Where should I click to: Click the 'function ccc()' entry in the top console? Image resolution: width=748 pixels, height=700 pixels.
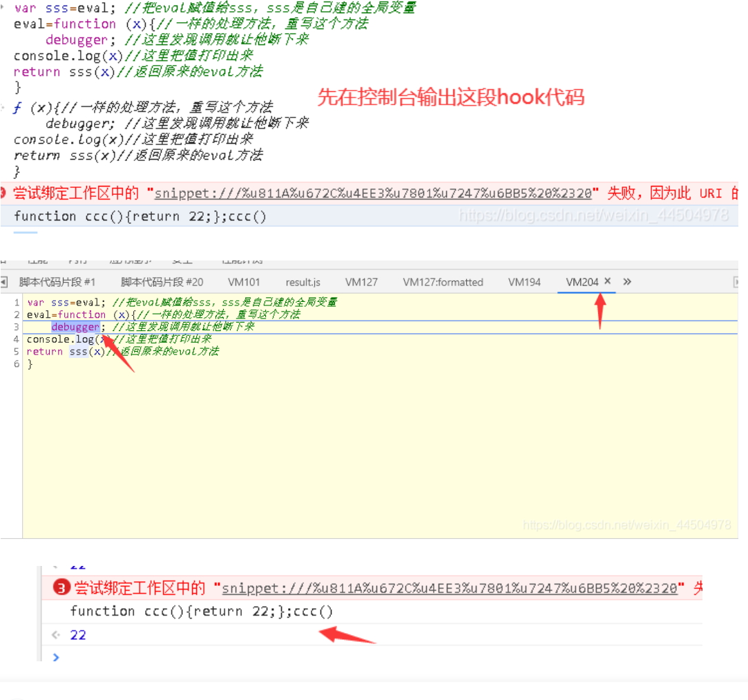pyautogui.click(x=140, y=216)
